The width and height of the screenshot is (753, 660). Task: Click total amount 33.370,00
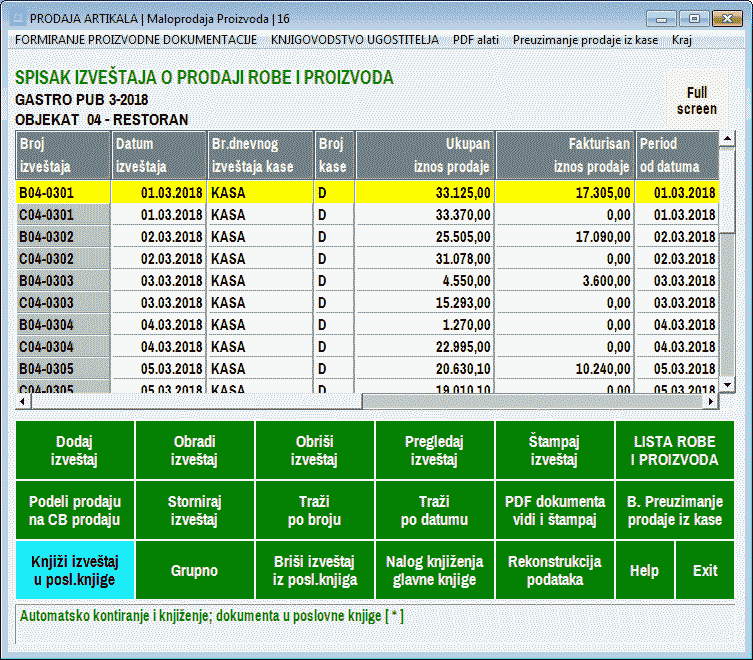point(463,215)
